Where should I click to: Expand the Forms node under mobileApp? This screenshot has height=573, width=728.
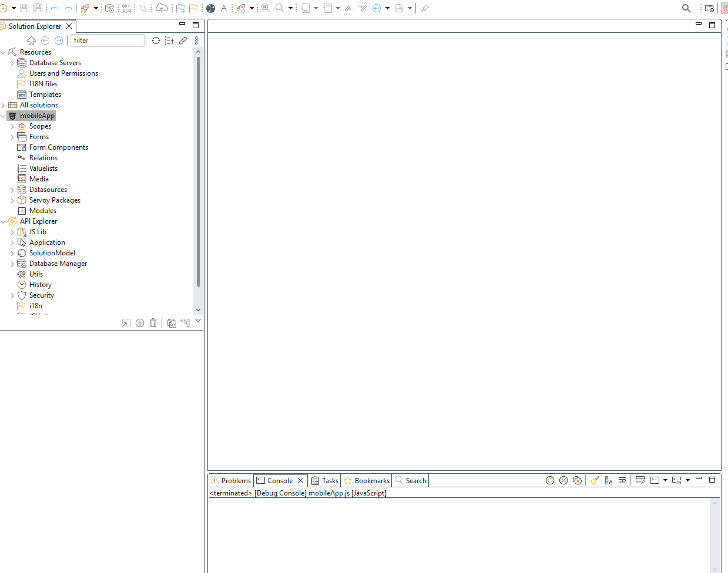[x=12, y=137]
